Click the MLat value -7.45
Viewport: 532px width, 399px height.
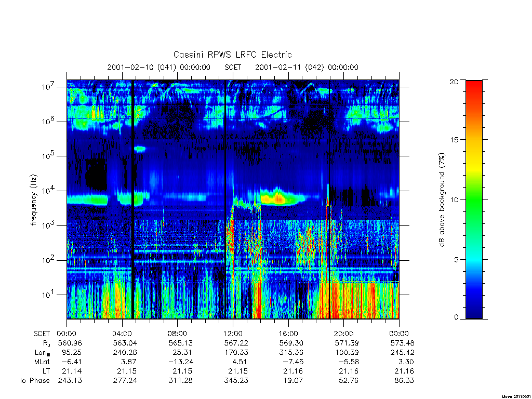pos(293,362)
